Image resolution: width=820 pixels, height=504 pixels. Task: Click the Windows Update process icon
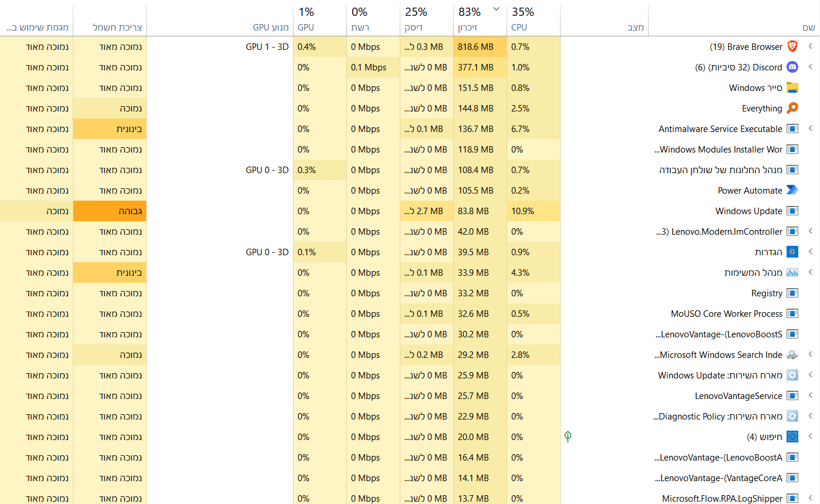[792, 211]
